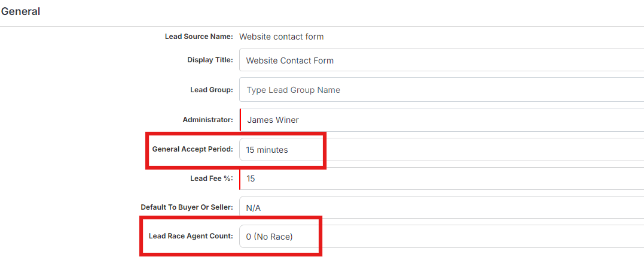Select the Website contact form source name text
This screenshot has height=257, width=644.
pyautogui.click(x=282, y=37)
